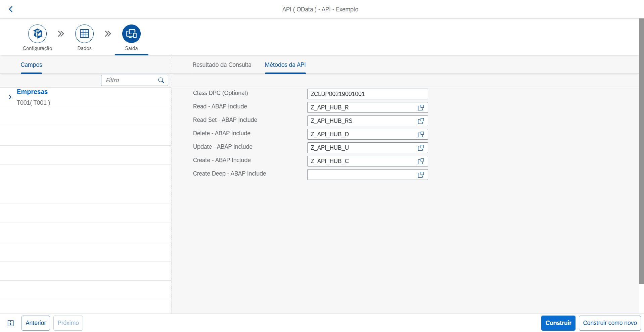Click into the Class DPC input field
Screen dimensions: 644x332
[x=367, y=94]
